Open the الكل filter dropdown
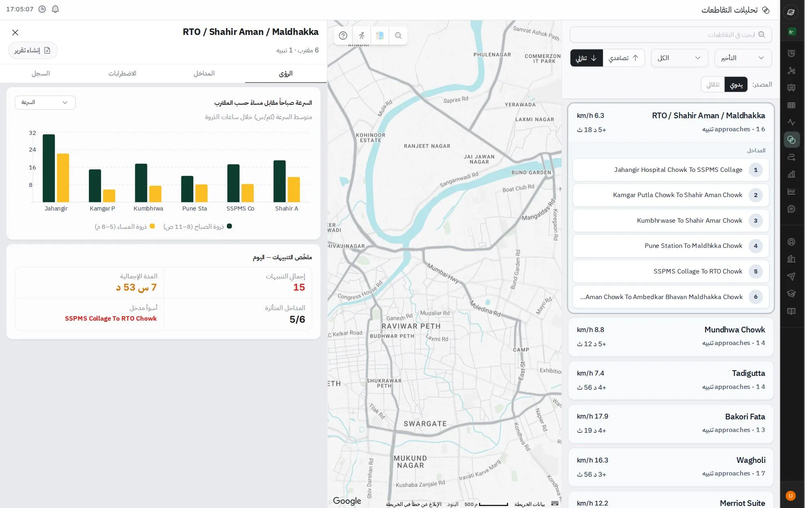The image size is (812, 508). point(680,58)
